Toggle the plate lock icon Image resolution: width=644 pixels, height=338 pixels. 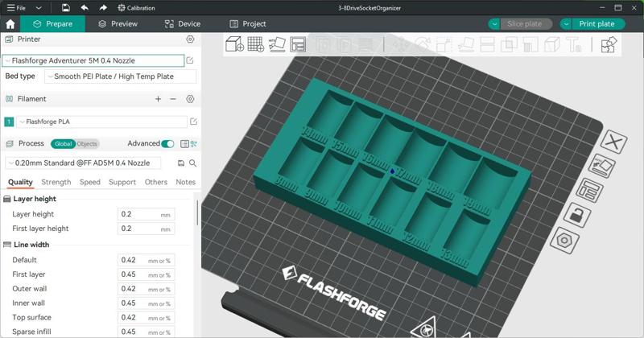click(577, 215)
